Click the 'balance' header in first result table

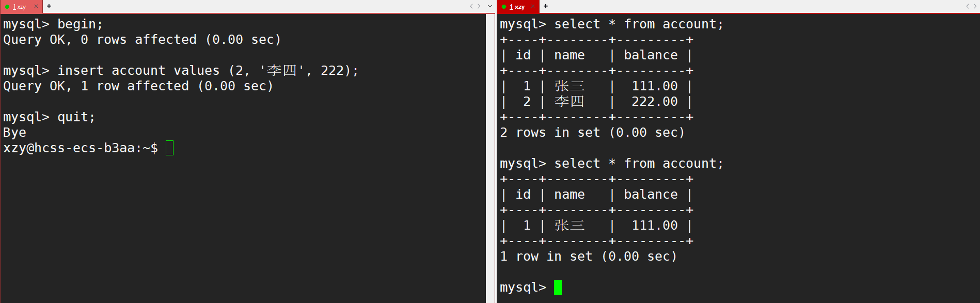click(x=651, y=55)
